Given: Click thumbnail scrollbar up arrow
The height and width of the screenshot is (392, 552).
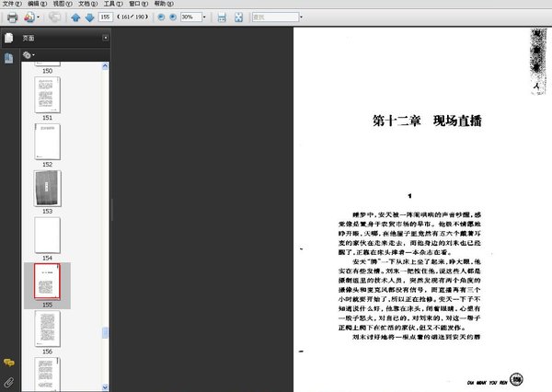Looking at the screenshot, I should [105, 66].
